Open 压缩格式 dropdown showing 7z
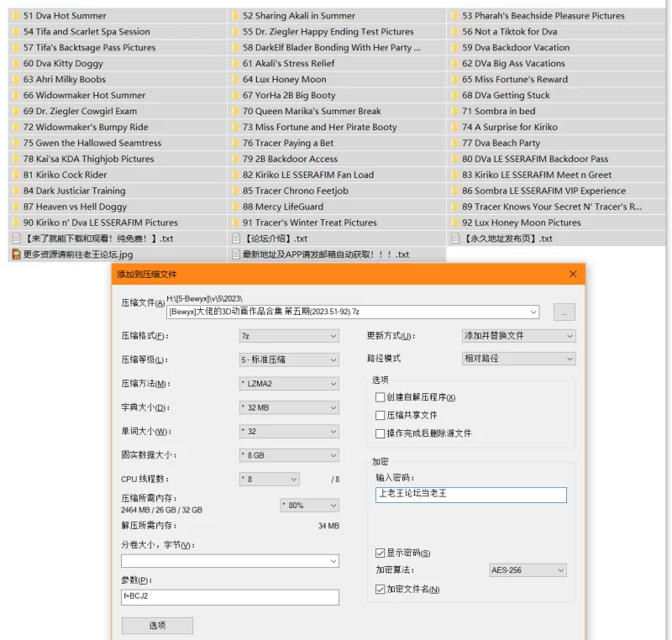672x640 pixels. (289, 336)
